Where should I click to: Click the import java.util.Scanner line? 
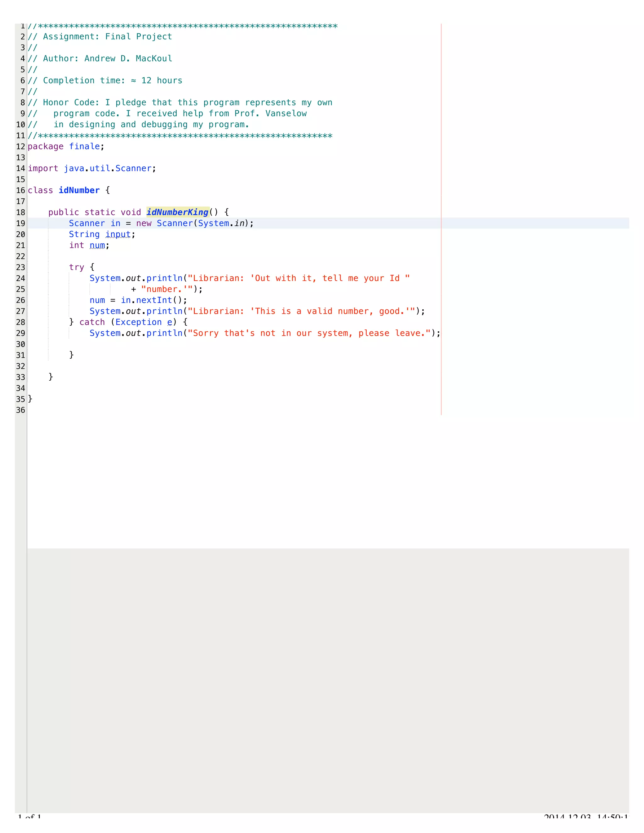92,168
